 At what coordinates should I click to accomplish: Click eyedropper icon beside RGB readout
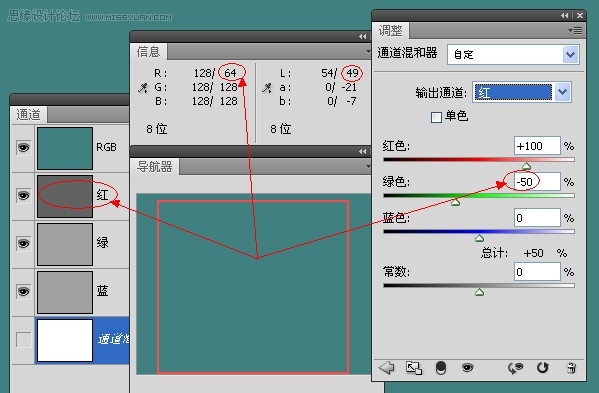tap(142, 88)
